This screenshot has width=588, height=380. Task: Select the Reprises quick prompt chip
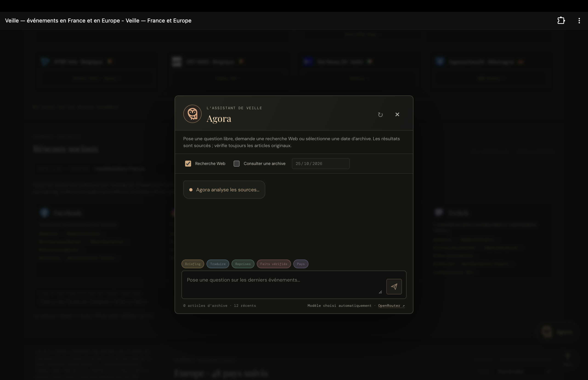click(243, 264)
